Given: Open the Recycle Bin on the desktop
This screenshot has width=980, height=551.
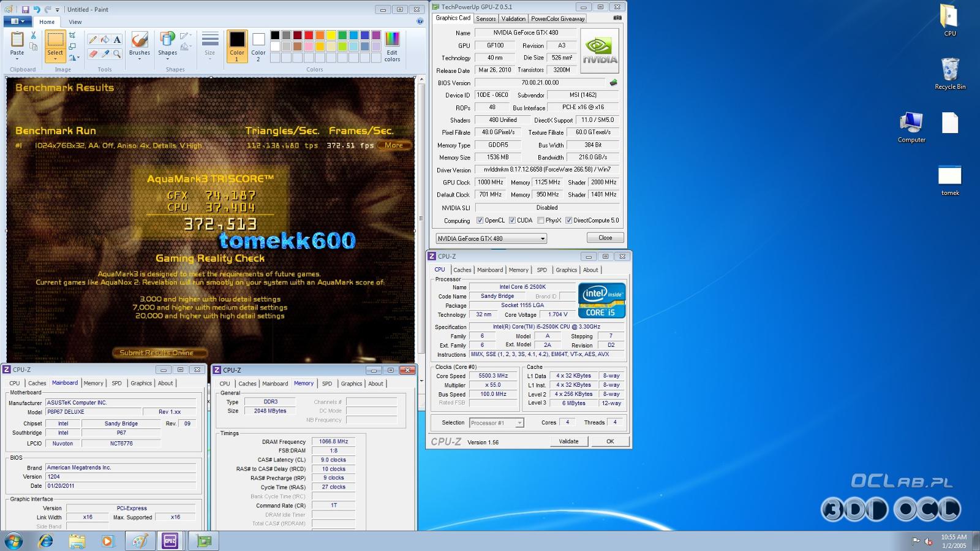Looking at the screenshot, I should tap(950, 74).
